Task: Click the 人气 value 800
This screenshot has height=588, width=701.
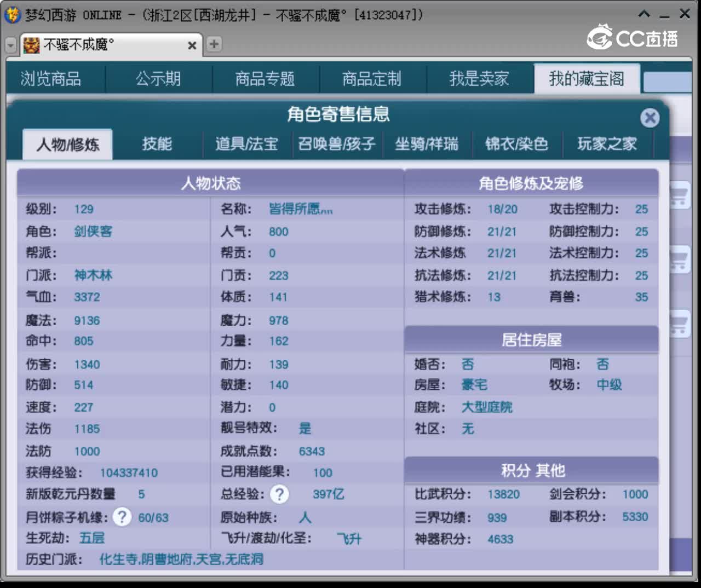Action: 278,232
